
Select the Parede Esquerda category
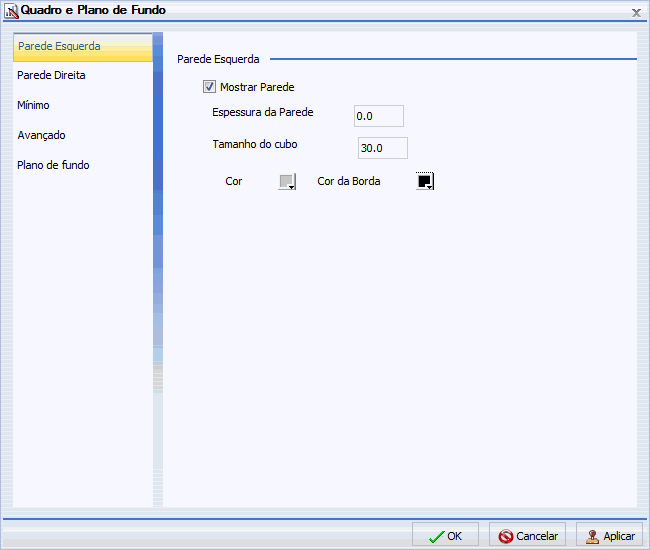83,47
